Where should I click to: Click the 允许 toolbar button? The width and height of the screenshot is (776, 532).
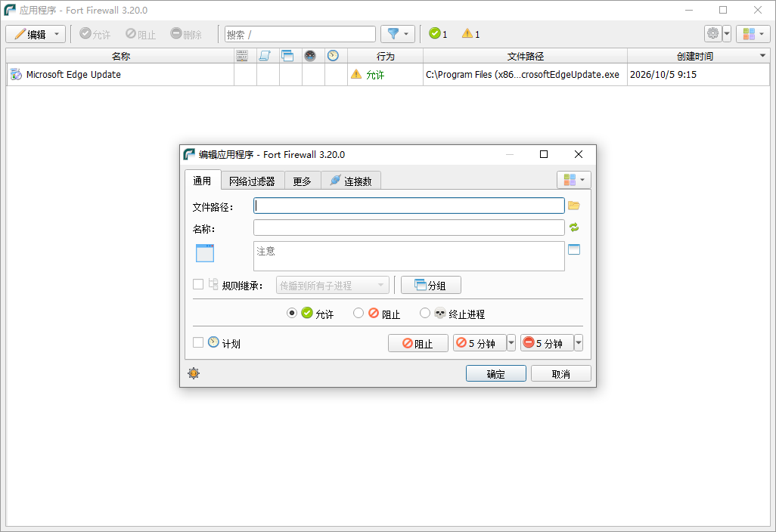click(95, 34)
